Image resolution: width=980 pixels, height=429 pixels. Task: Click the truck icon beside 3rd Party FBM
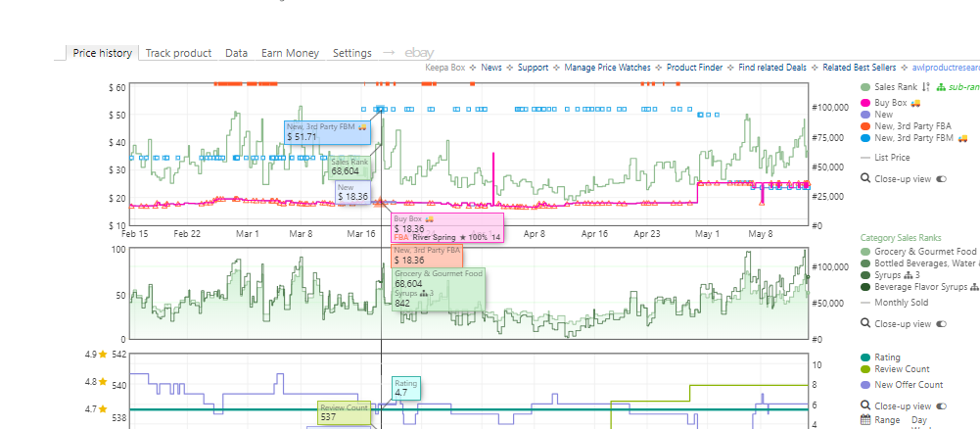click(962, 137)
